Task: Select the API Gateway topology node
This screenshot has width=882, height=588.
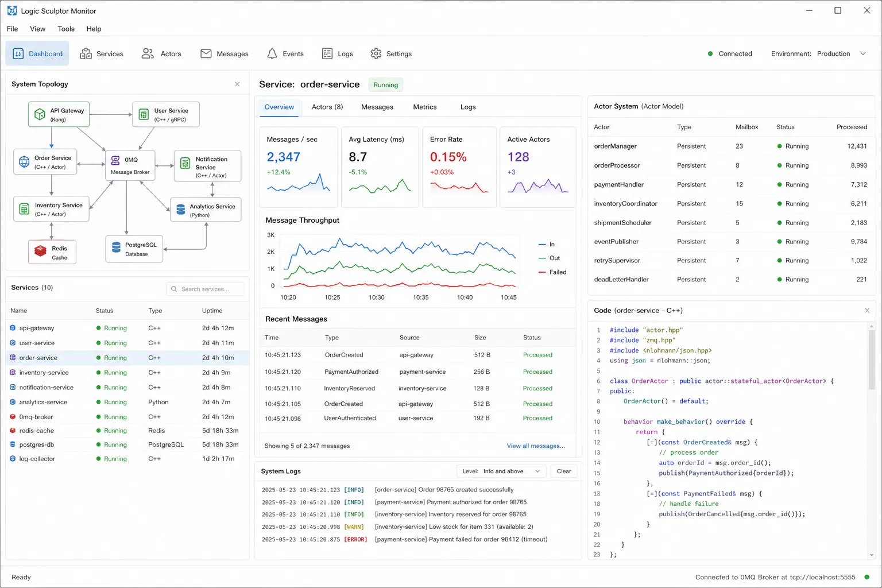Action: [x=59, y=114]
